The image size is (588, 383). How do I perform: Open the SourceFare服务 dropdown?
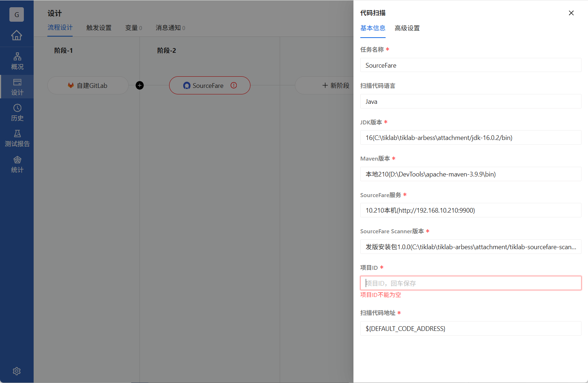tap(471, 210)
